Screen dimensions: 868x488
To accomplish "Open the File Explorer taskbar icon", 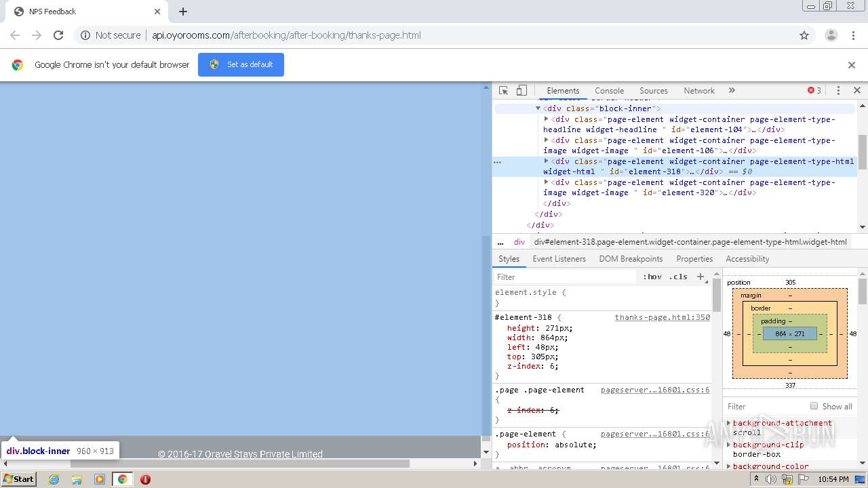I will pos(77,479).
